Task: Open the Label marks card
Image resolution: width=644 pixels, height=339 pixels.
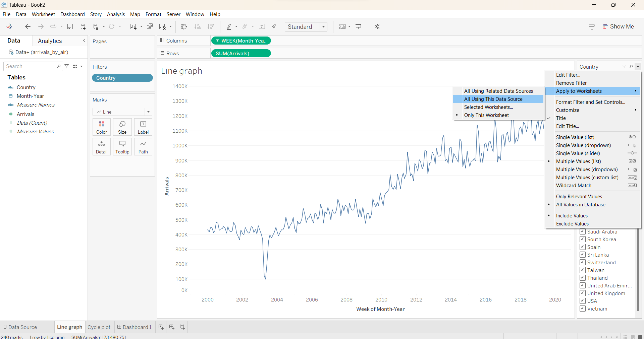Action: tap(143, 127)
